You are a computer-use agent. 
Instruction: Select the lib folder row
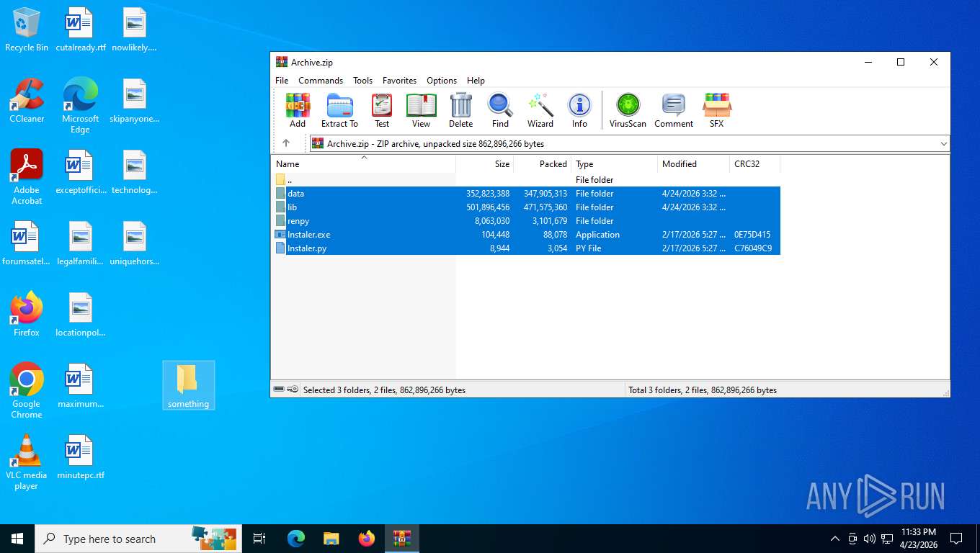click(526, 207)
